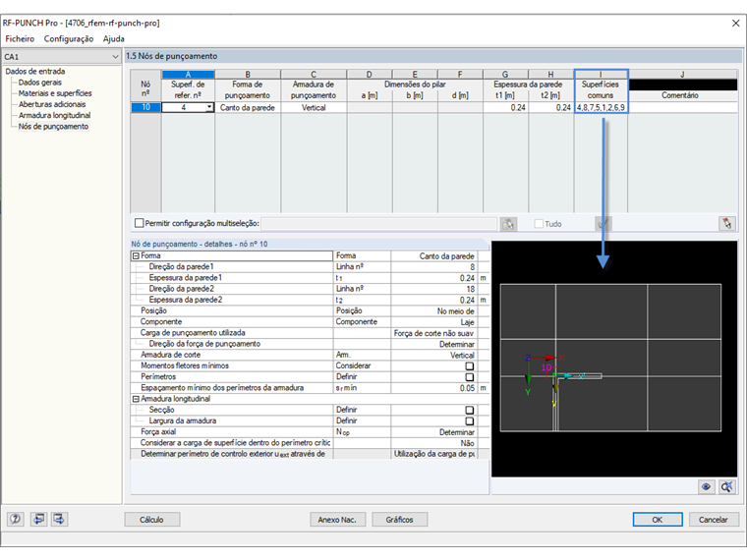Viewport: 747px width, 560px height.
Task: Toggle the Tudo checkbox
Action: click(539, 223)
